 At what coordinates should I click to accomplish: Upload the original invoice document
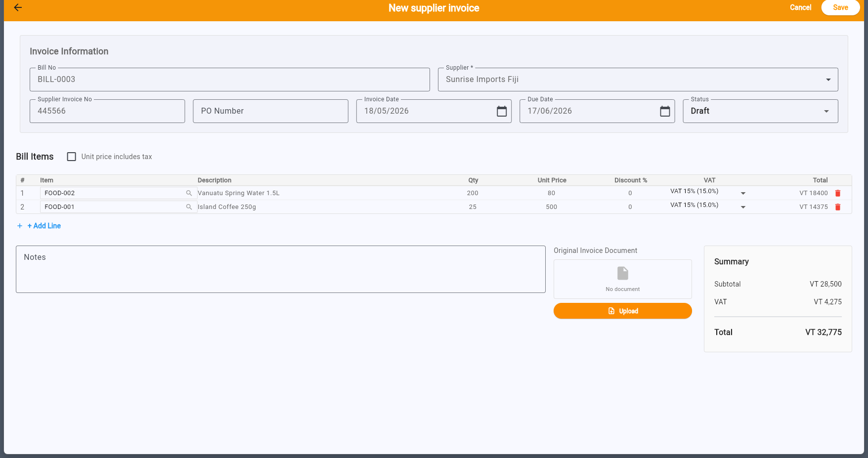click(x=623, y=311)
